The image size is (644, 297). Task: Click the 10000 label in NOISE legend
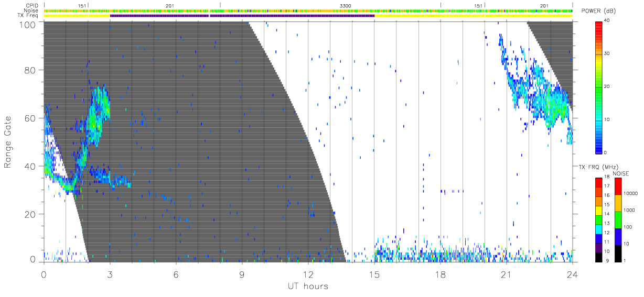[x=631, y=194]
